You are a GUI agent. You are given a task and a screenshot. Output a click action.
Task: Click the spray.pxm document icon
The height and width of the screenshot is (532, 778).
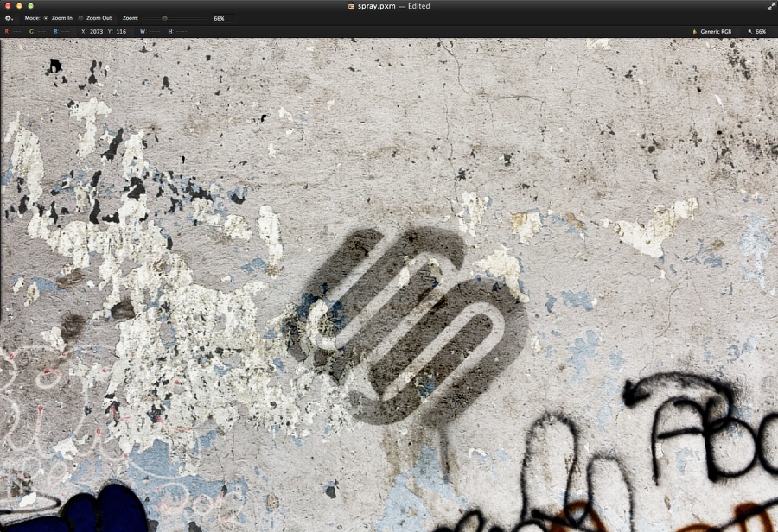351,6
